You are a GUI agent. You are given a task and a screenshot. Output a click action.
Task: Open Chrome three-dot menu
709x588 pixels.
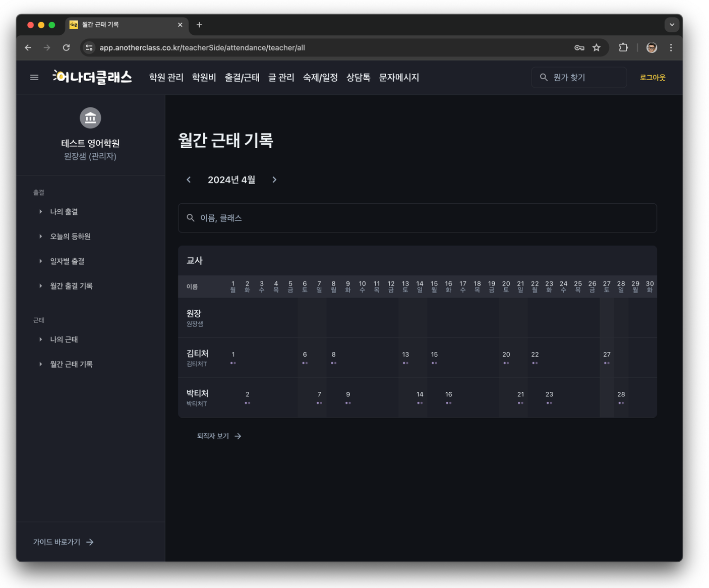tap(671, 48)
